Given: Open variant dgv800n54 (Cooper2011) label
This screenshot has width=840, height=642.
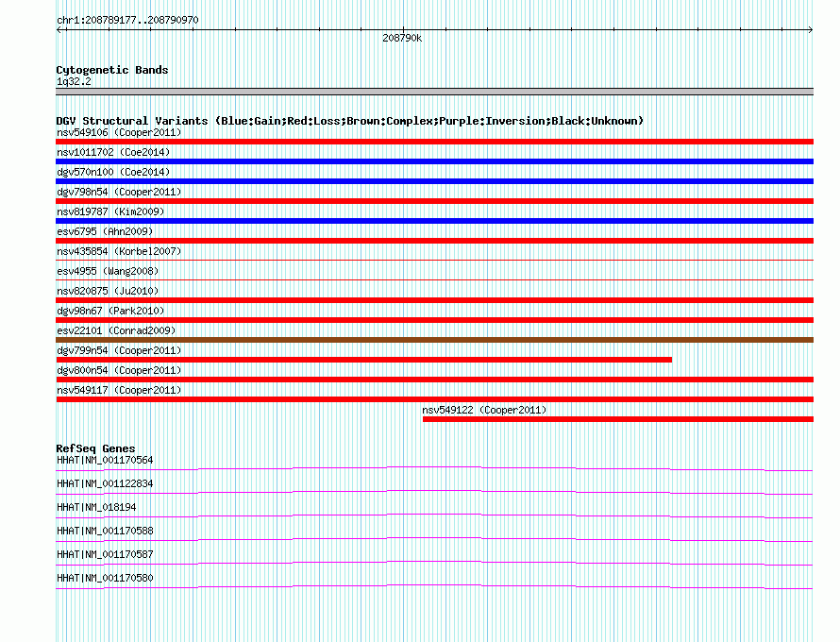Looking at the screenshot, I should [x=119, y=370].
